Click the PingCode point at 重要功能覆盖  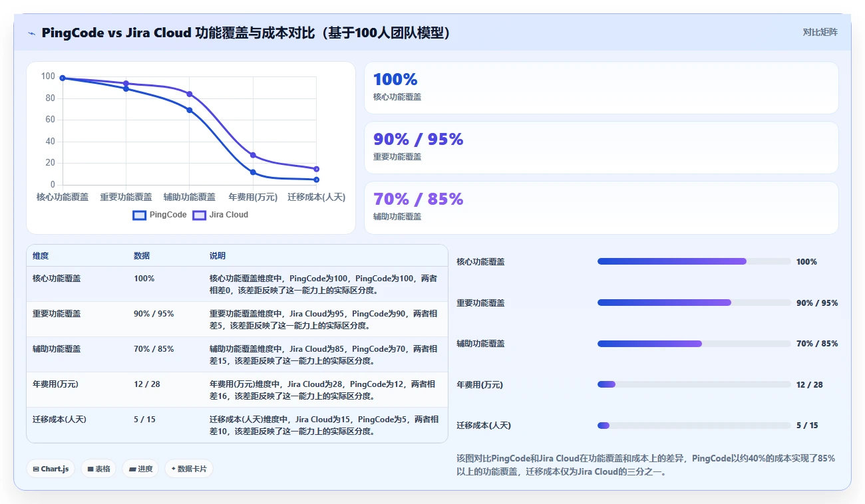[x=126, y=88]
